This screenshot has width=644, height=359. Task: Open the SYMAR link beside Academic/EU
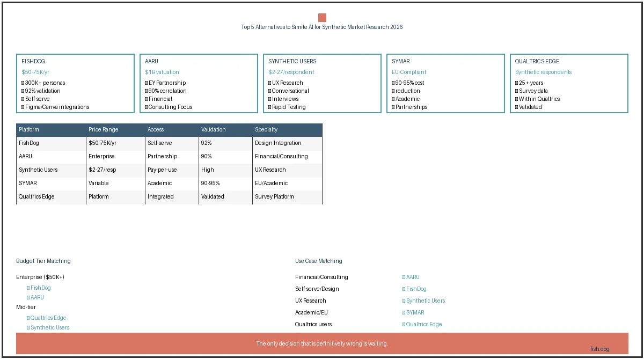[413, 312]
